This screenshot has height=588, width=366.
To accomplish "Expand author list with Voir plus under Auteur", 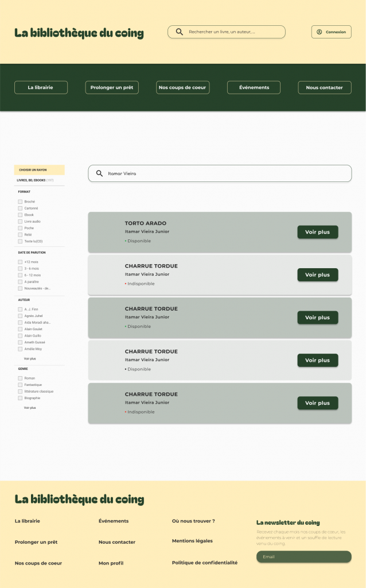I will coord(30,358).
